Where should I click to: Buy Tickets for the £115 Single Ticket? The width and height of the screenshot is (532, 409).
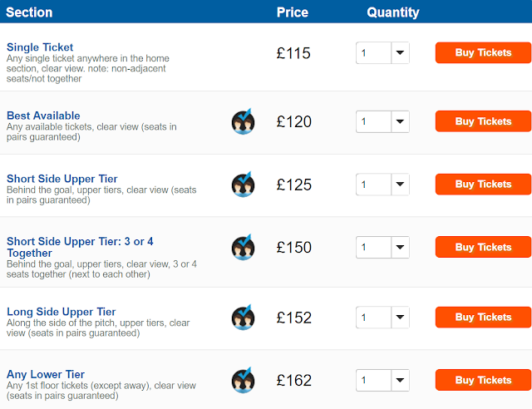[x=483, y=53]
